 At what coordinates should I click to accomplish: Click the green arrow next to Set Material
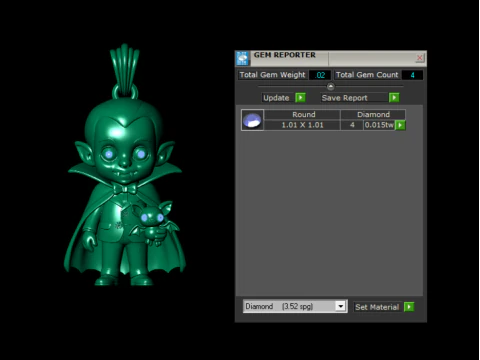click(409, 307)
